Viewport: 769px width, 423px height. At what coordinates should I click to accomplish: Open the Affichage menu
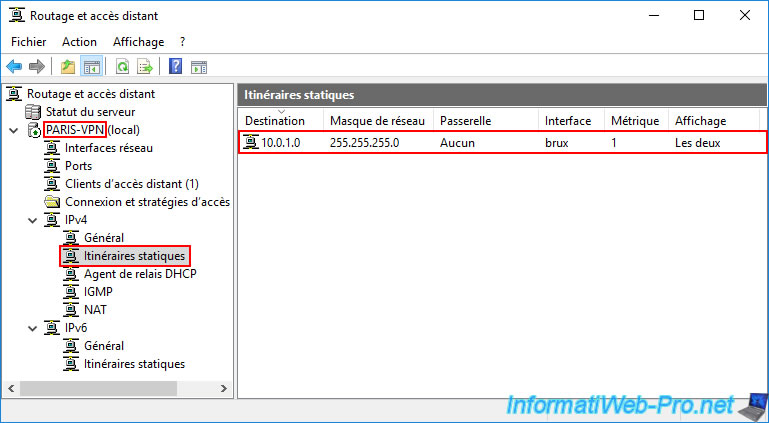[138, 42]
